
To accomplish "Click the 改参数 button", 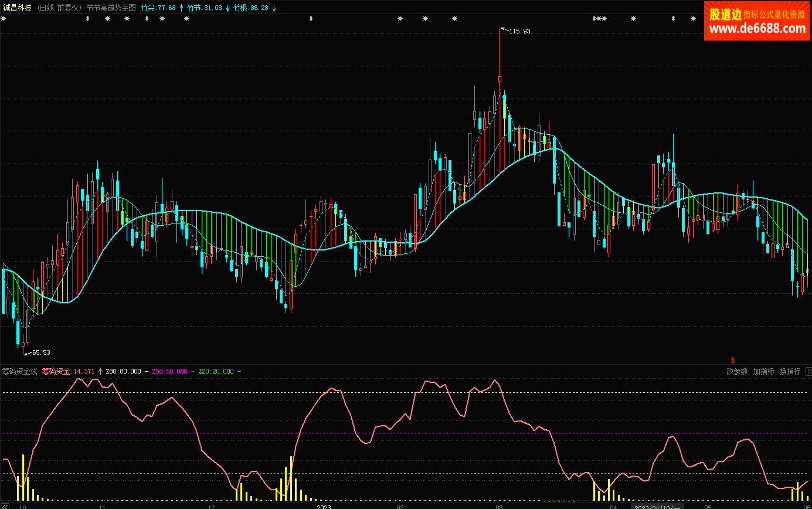I will 737,371.
